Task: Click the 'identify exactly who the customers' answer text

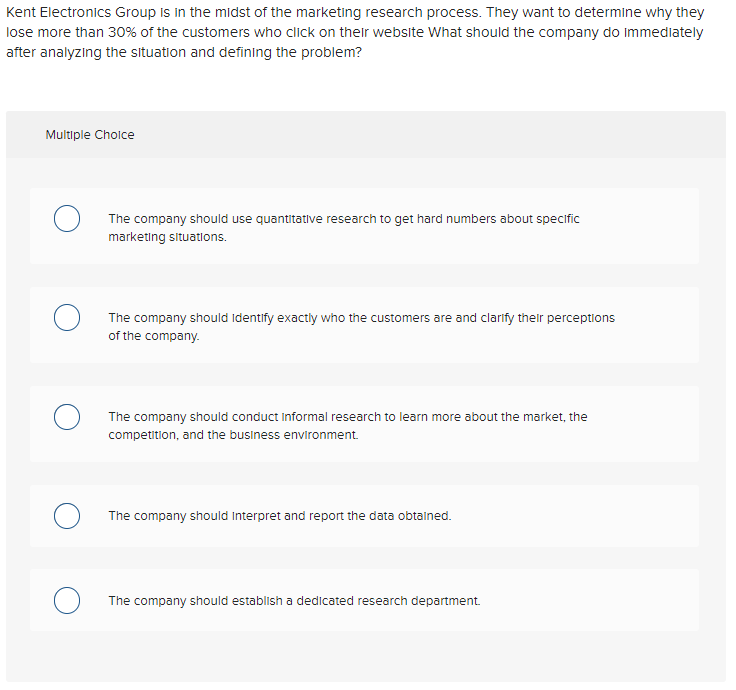Action: pos(361,318)
